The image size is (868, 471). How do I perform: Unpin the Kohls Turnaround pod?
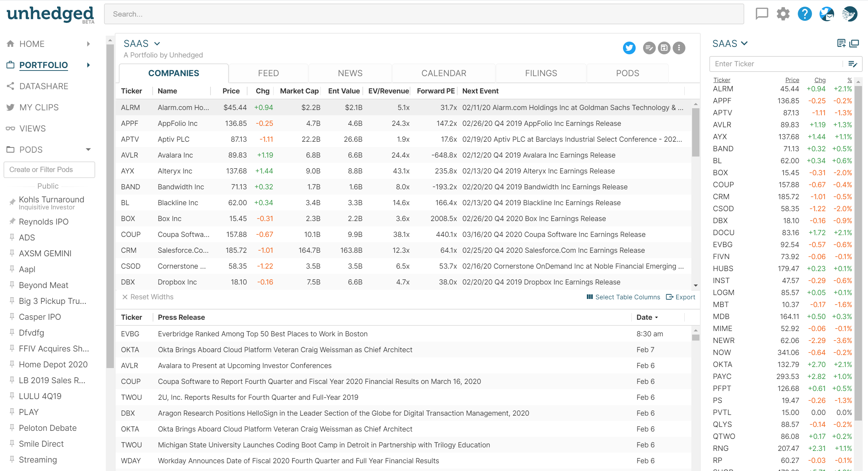(12, 202)
